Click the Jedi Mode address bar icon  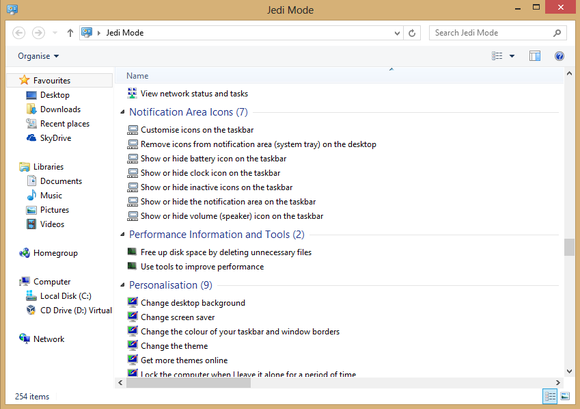pyautogui.click(x=87, y=33)
